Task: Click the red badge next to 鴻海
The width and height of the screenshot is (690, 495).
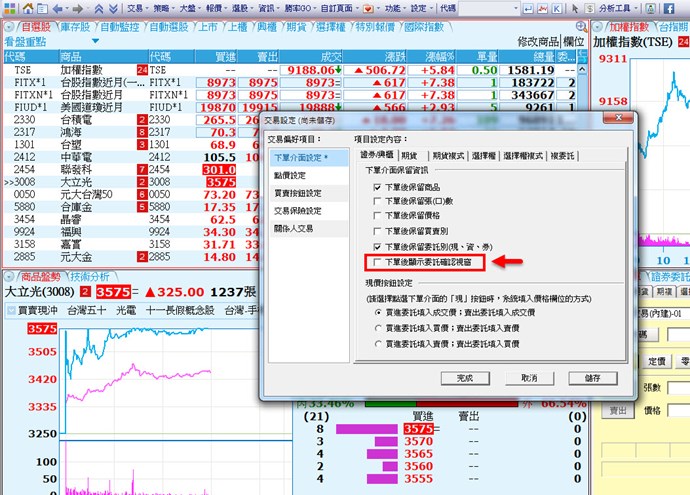Action: coord(142,132)
